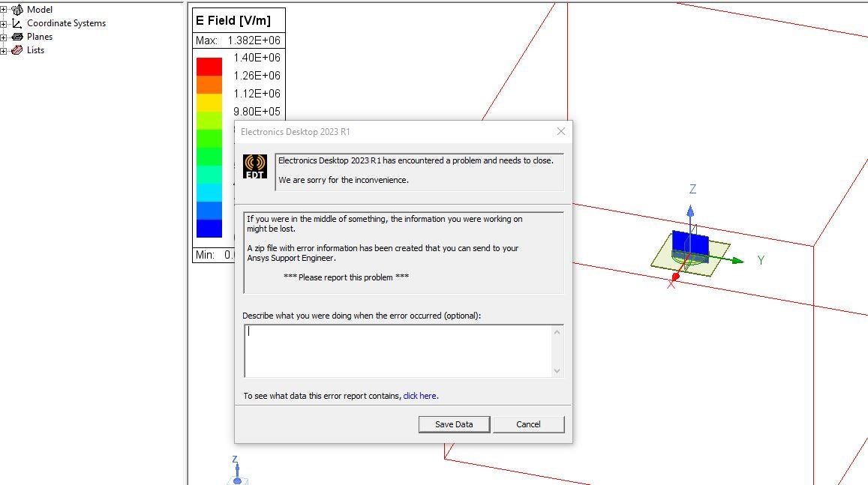This screenshot has height=485, width=868.
Task: Expand the Planes tree node
Action: point(3,37)
